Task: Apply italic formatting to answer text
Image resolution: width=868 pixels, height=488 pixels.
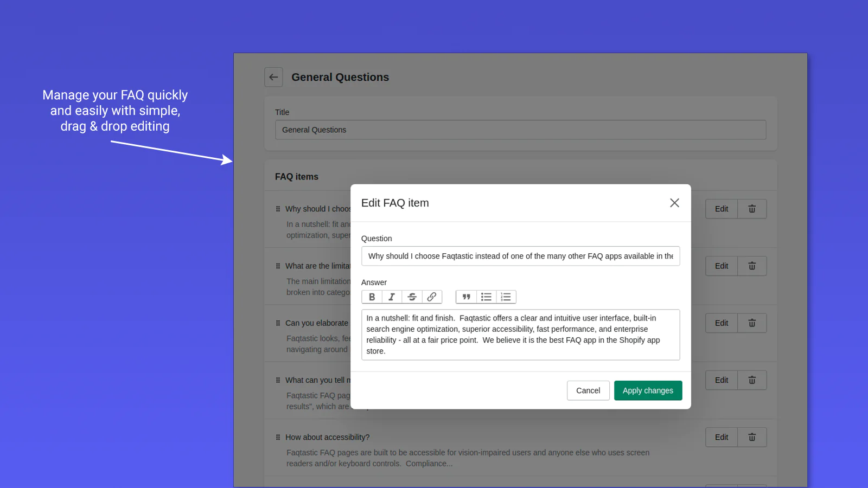Action: [392, 297]
